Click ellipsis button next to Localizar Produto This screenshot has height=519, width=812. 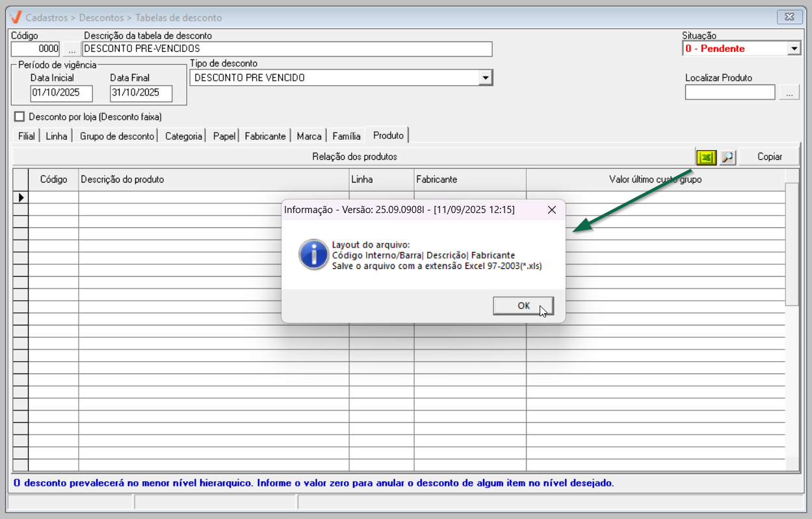pos(789,93)
